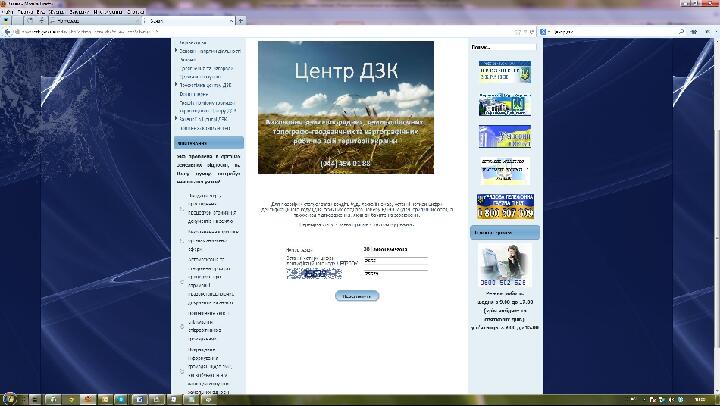Screen dimensions: 720x406
Task: Select the first poll radio option
Action: pyautogui.click(x=181, y=209)
